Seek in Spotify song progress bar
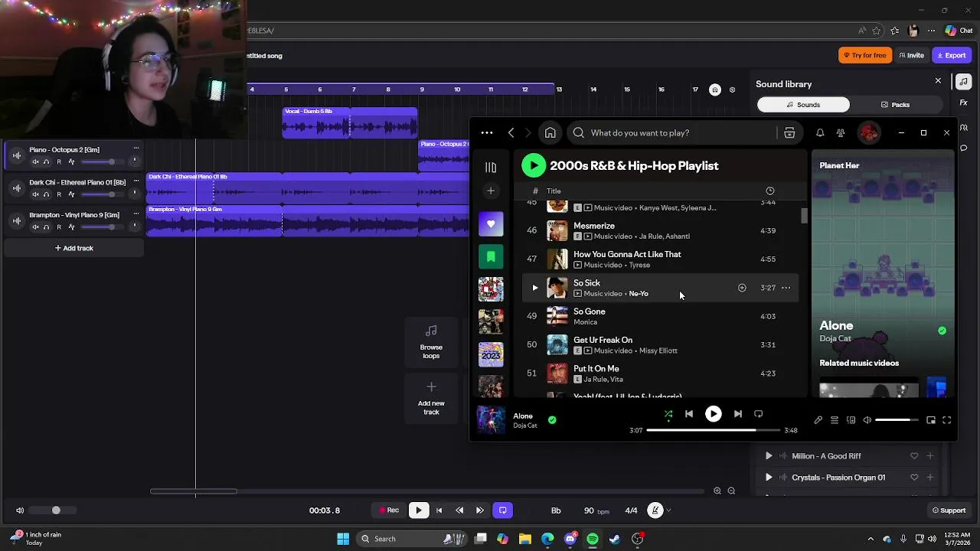The image size is (980, 551). (713, 430)
